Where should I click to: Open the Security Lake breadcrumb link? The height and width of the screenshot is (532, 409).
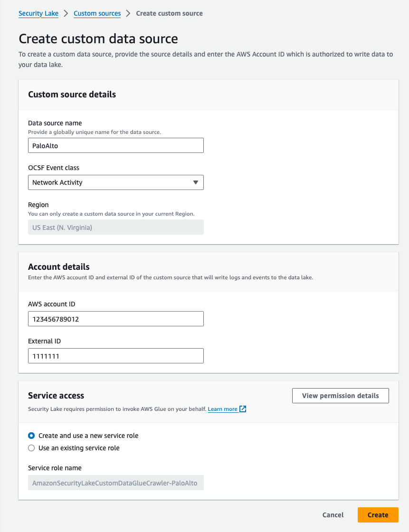38,14
